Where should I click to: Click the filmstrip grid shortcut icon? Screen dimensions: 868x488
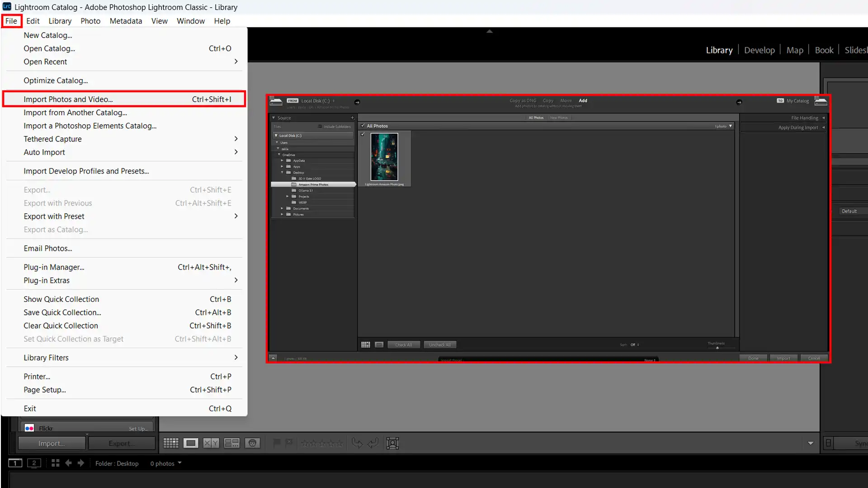coord(56,463)
